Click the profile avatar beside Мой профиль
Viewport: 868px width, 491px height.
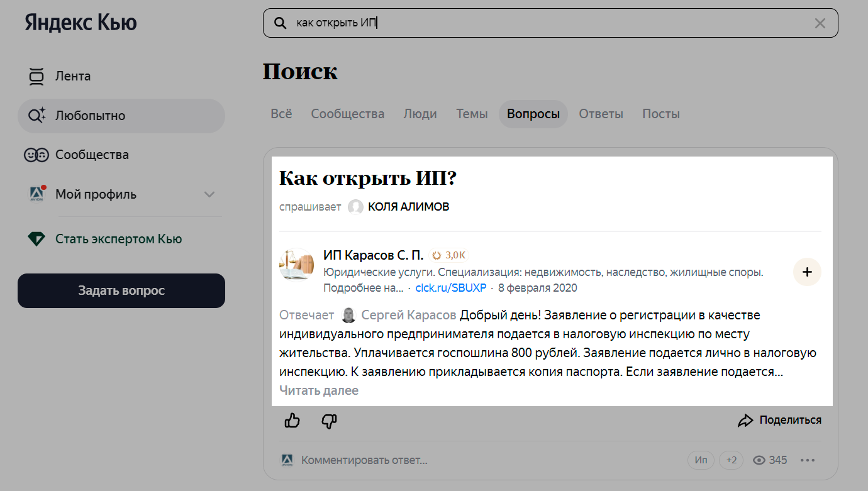pyautogui.click(x=37, y=194)
